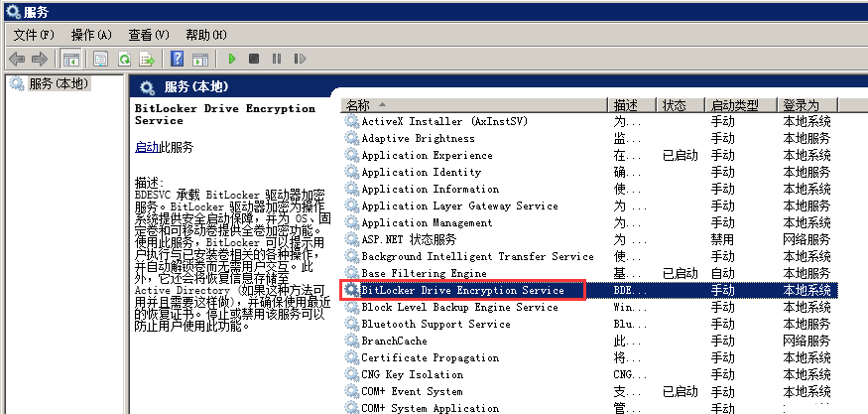This screenshot has height=414, width=868.
Task: Click the Refresh toolbar icon
Action: [x=125, y=59]
